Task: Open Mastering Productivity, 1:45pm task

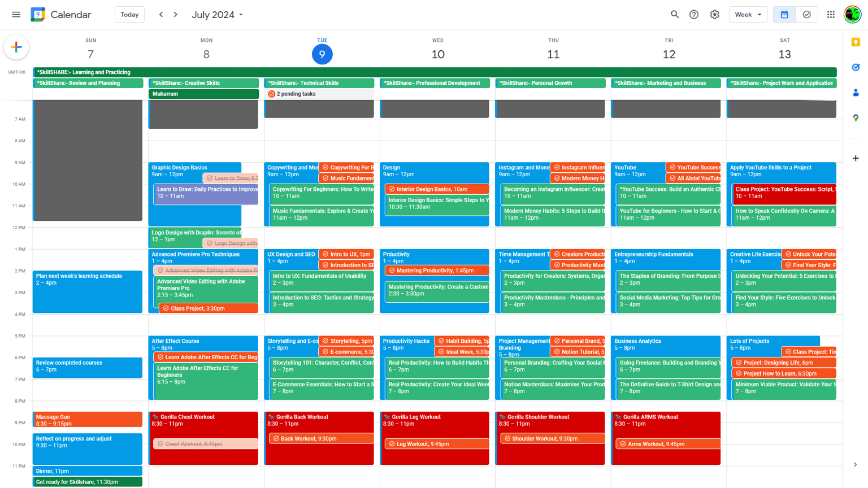Action: click(437, 271)
